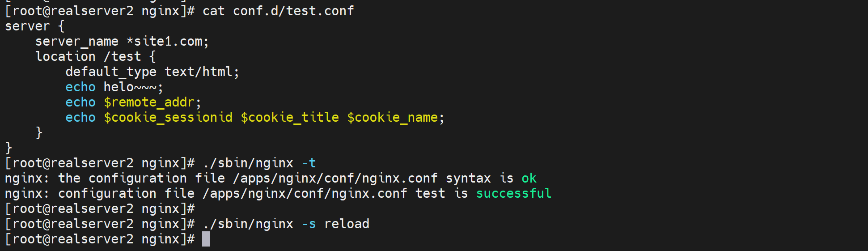Click the echo keyword before $remote_addr

click(x=80, y=102)
